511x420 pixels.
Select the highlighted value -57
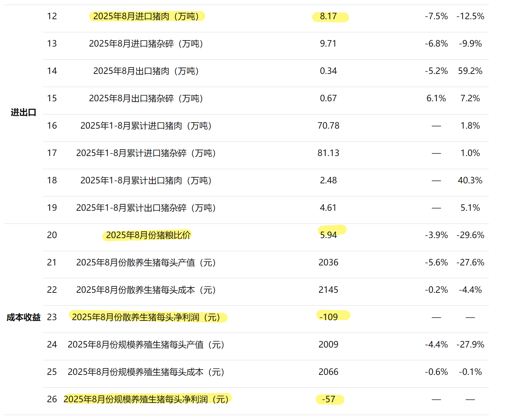pyautogui.click(x=328, y=399)
